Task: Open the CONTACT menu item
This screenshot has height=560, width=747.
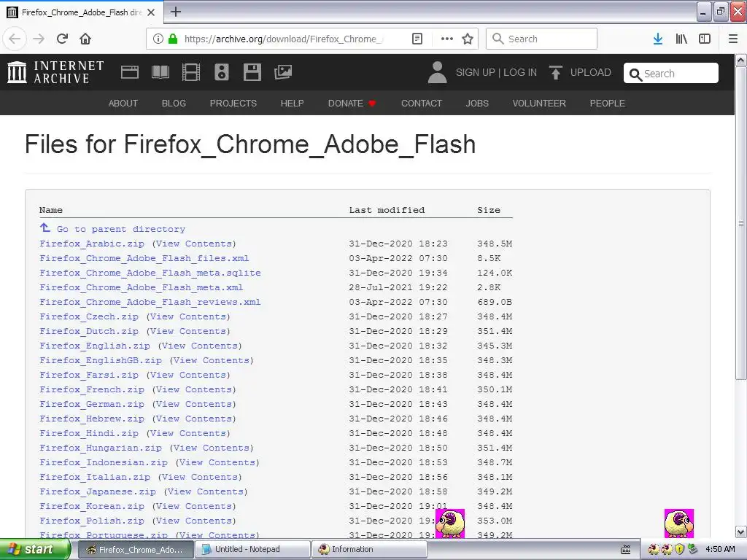Action: point(422,104)
